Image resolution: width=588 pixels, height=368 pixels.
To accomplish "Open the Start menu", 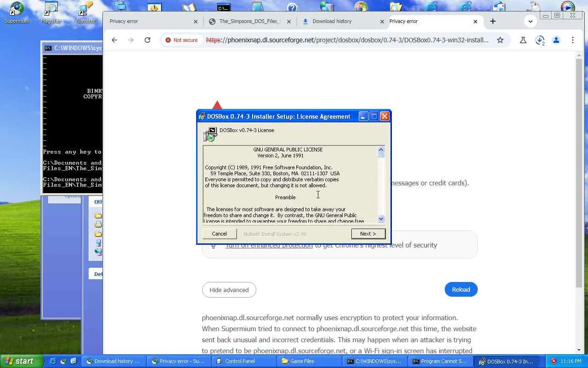I will pos(22,361).
